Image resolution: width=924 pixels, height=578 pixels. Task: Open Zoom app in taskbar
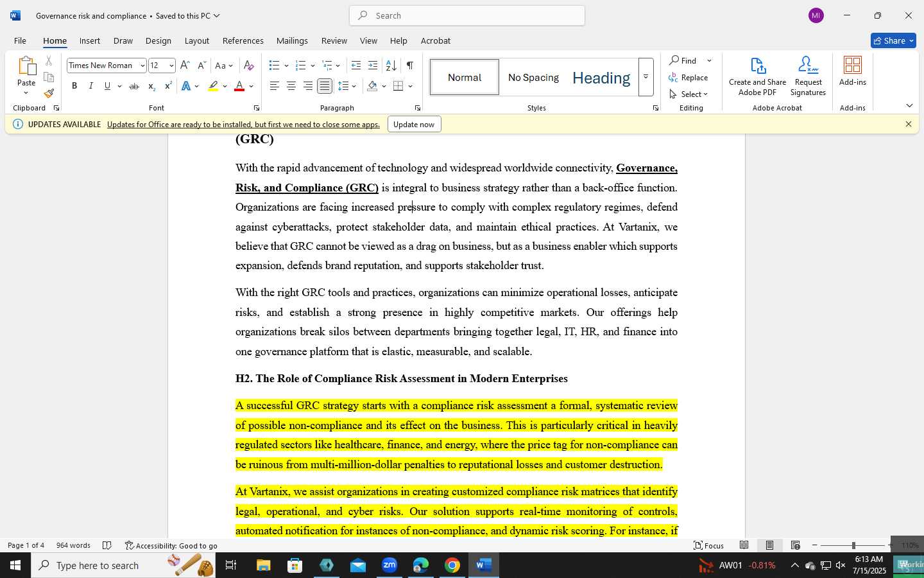coord(389,565)
